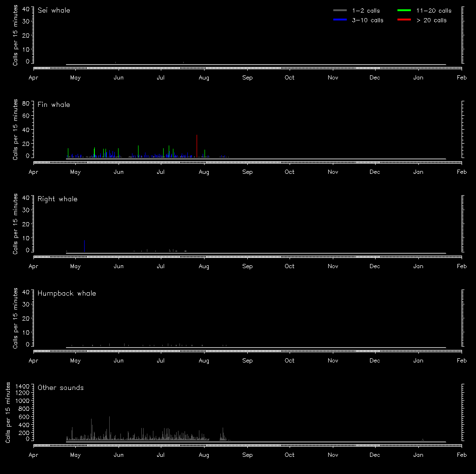Click small January spike in Other sounds chart
The image size is (476, 474).
tap(423, 440)
